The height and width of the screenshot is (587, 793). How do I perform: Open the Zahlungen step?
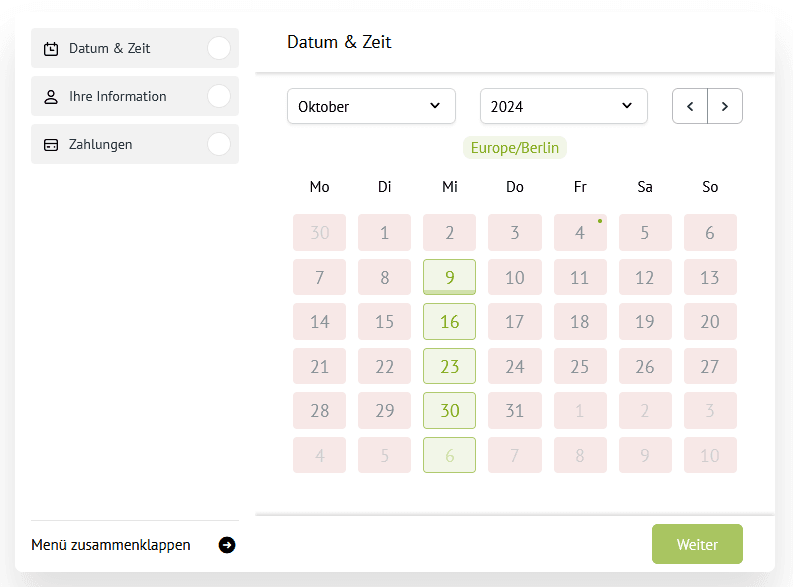tap(101, 144)
